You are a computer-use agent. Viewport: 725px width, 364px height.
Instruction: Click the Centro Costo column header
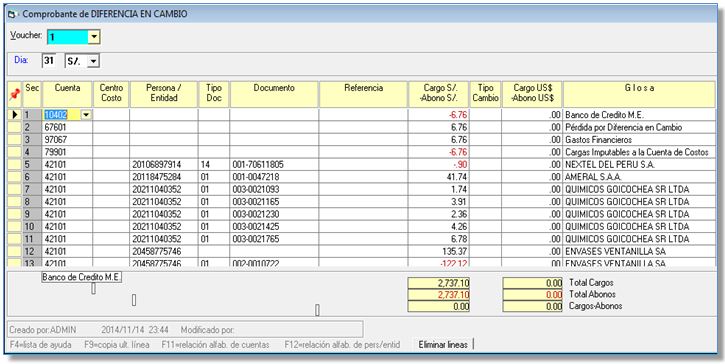(111, 94)
